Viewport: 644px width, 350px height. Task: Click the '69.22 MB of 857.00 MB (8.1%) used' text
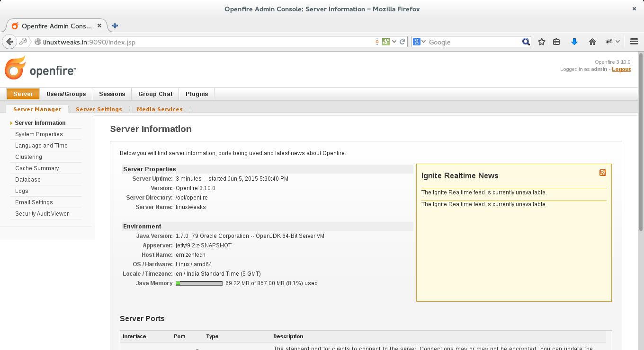pyautogui.click(x=271, y=283)
